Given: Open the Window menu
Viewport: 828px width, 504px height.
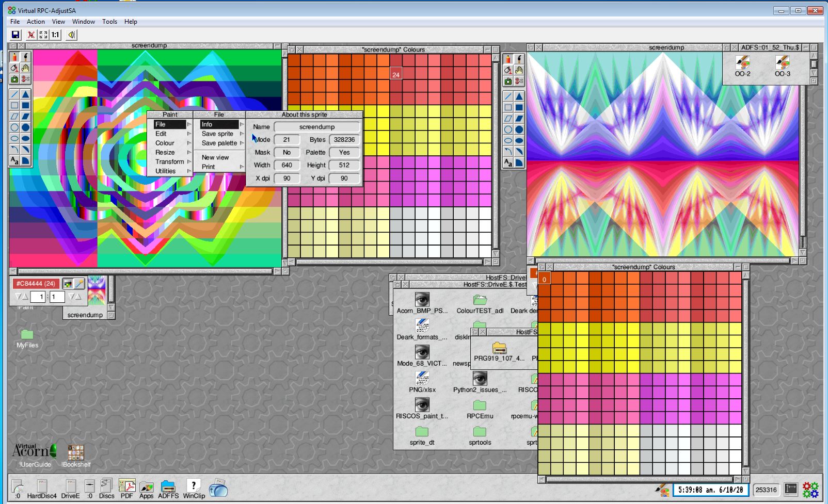Looking at the screenshot, I should point(83,22).
